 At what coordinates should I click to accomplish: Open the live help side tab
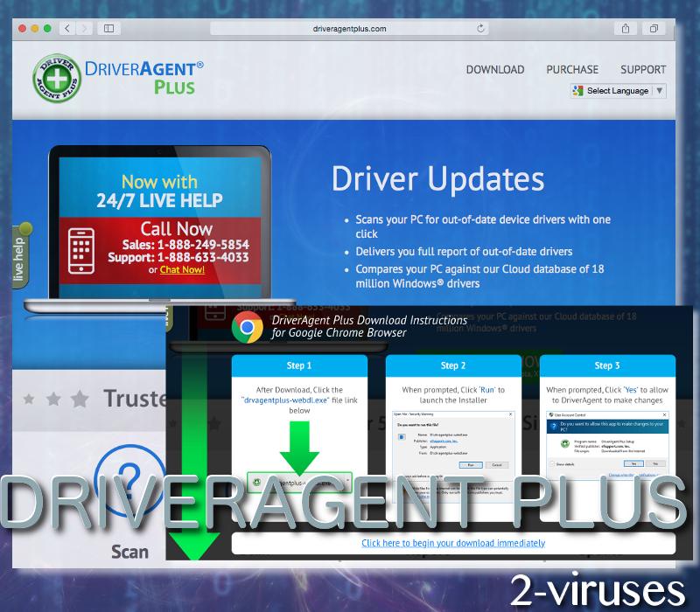[21, 256]
